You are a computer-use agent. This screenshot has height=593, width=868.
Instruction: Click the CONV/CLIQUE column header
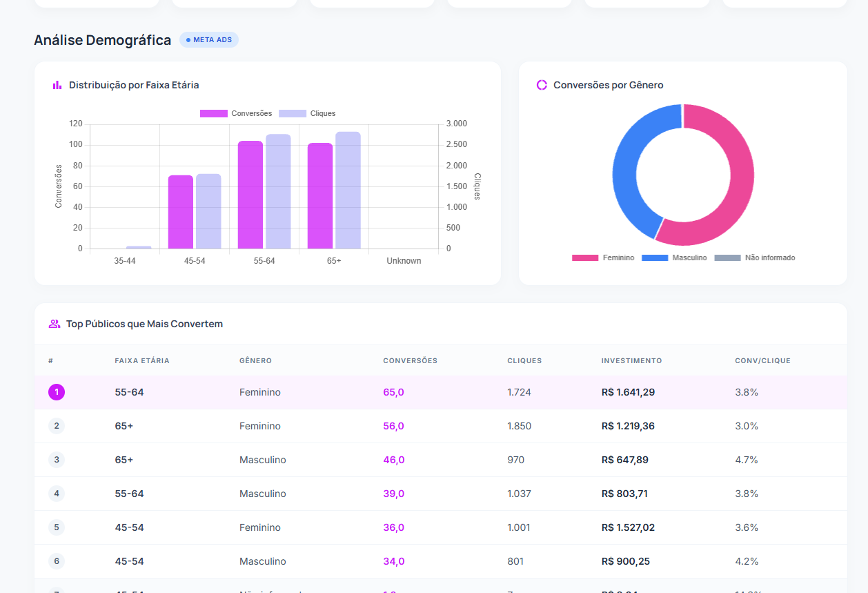pyautogui.click(x=763, y=360)
